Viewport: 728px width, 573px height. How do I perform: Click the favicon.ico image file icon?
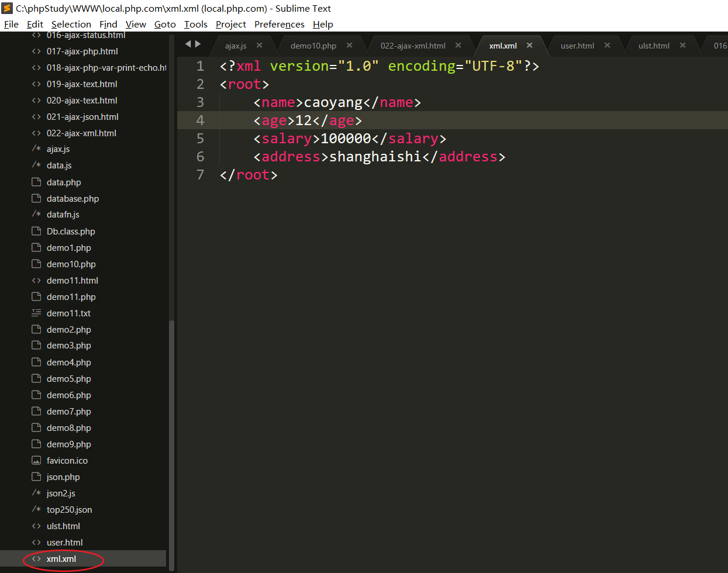[x=36, y=461]
